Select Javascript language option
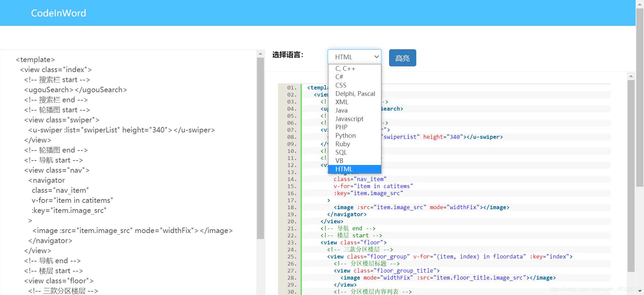The image size is (644, 295). click(x=355, y=119)
